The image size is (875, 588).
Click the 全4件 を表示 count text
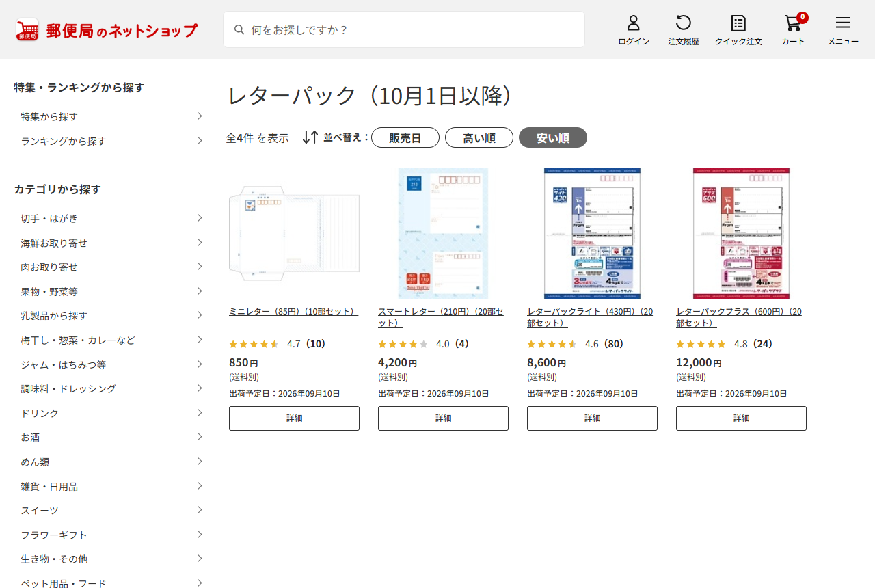tap(257, 137)
